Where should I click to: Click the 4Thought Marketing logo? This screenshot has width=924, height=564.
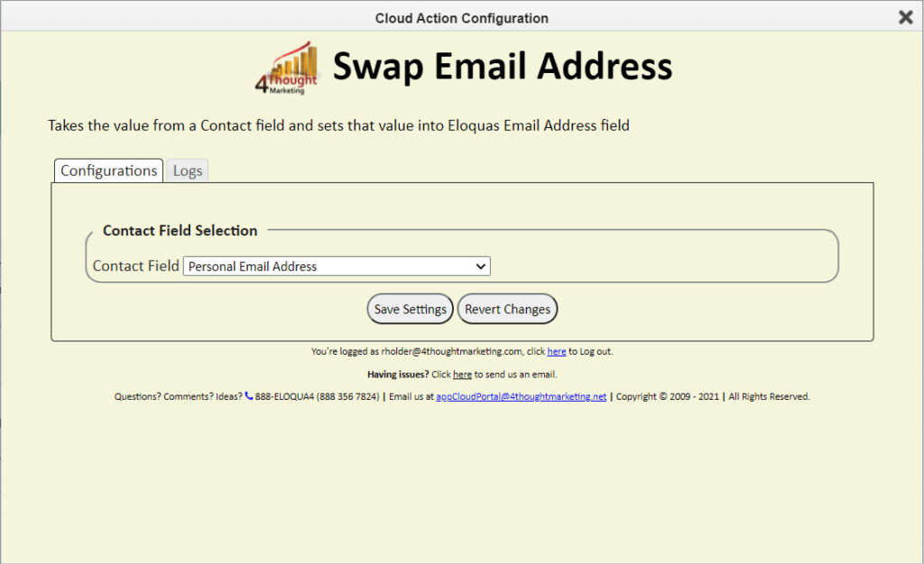point(287,67)
